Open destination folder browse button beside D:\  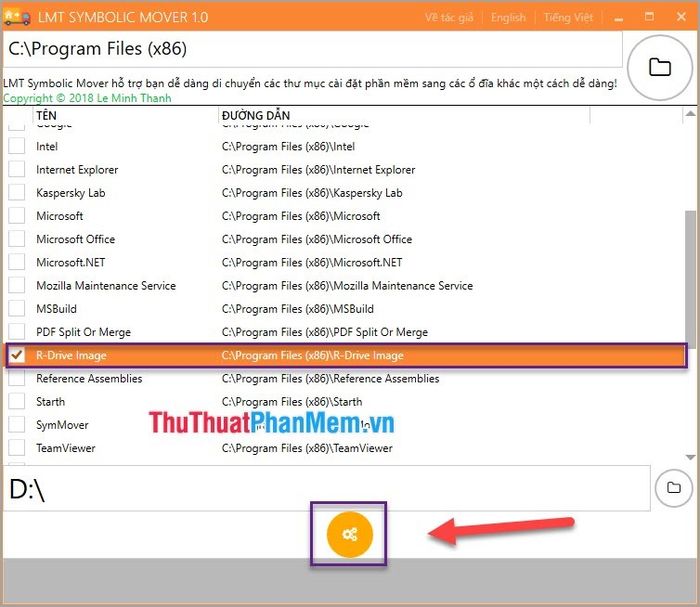point(674,488)
